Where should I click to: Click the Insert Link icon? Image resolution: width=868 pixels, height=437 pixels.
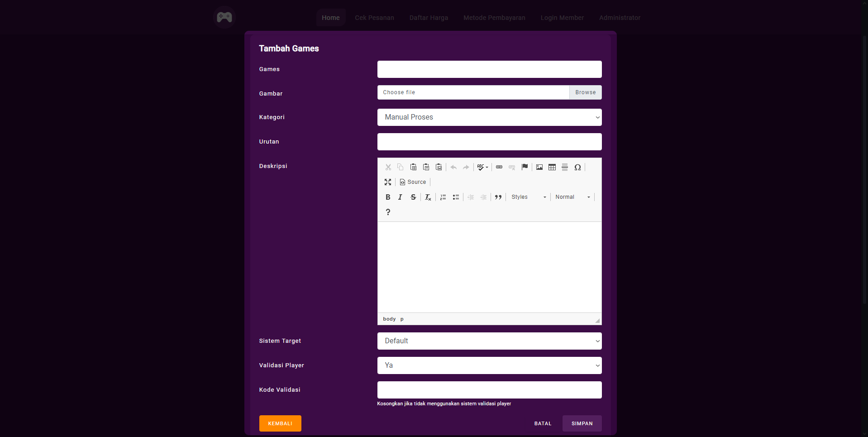point(499,167)
